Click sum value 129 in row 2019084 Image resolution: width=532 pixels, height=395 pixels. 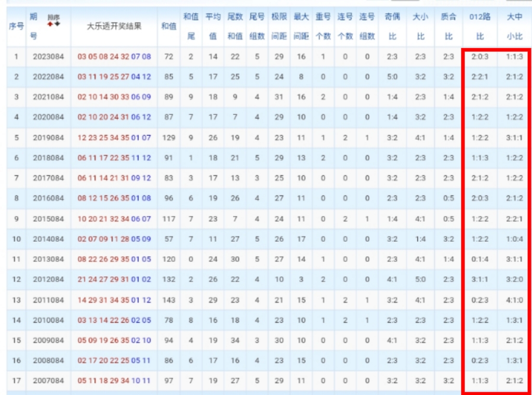coord(169,138)
